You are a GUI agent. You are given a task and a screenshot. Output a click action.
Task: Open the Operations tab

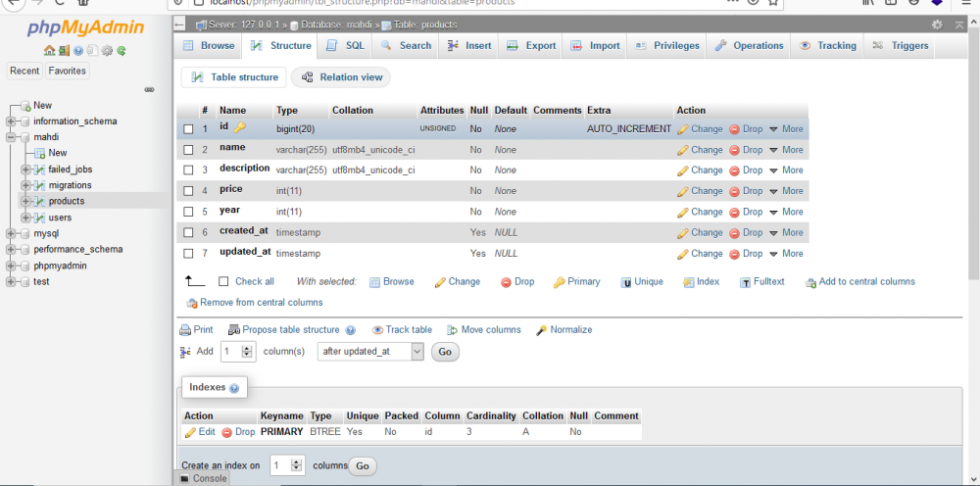point(749,46)
